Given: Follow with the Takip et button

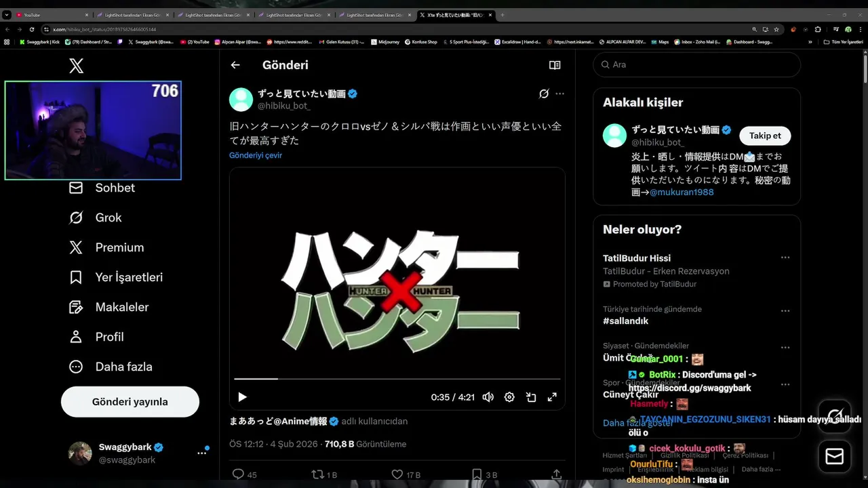Looking at the screenshot, I should pyautogui.click(x=765, y=136).
